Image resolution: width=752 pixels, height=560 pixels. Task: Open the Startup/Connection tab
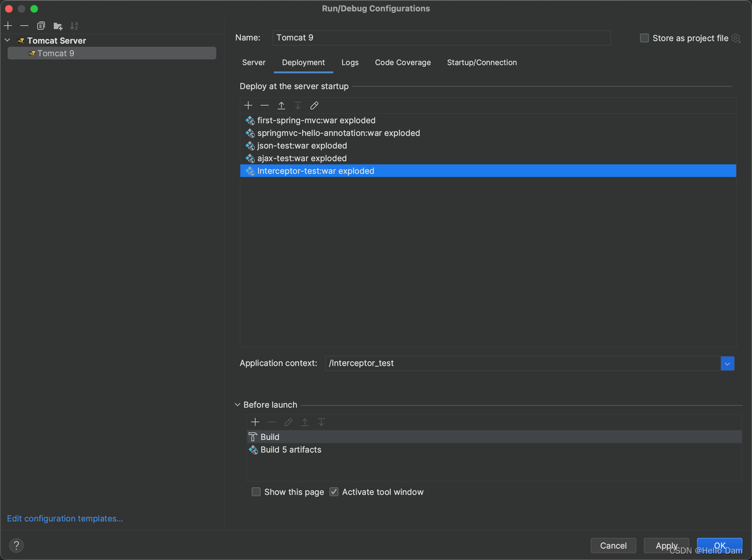482,62
